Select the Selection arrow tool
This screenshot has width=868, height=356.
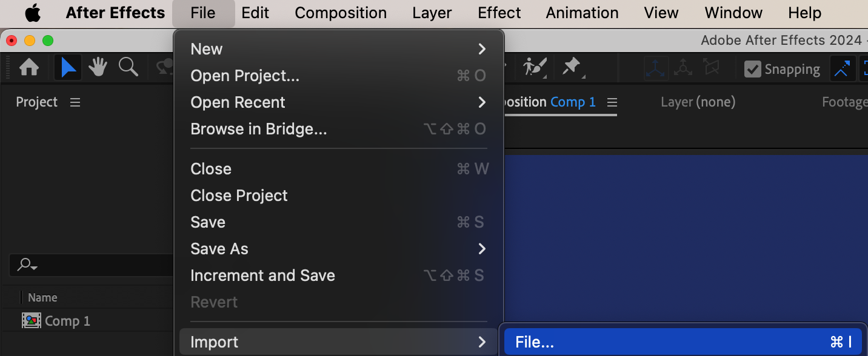[68, 68]
